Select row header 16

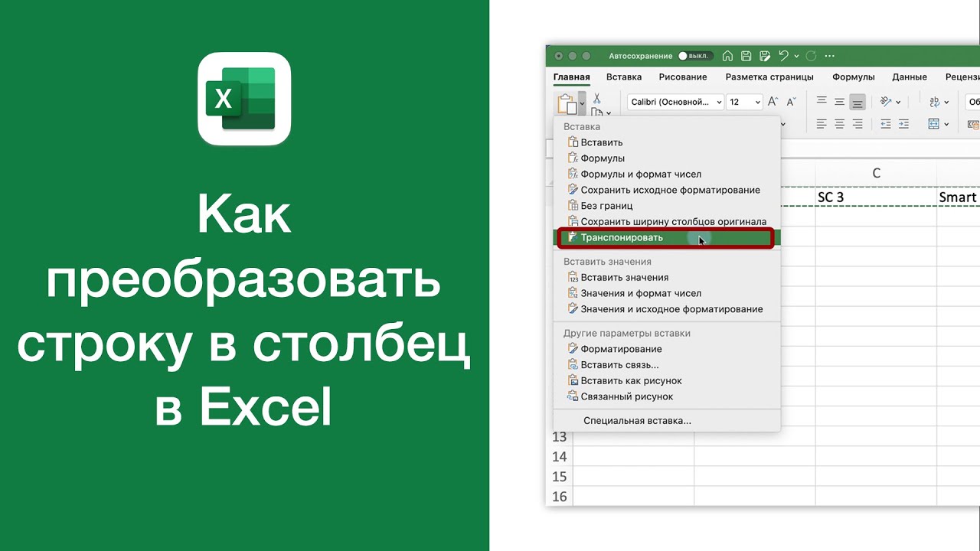pyautogui.click(x=559, y=497)
